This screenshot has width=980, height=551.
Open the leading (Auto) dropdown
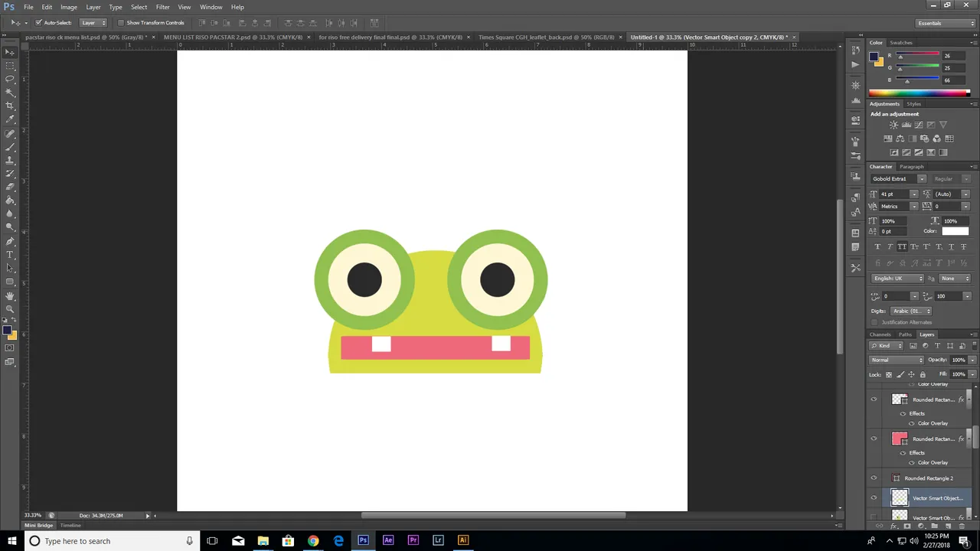tap(965, 194)
